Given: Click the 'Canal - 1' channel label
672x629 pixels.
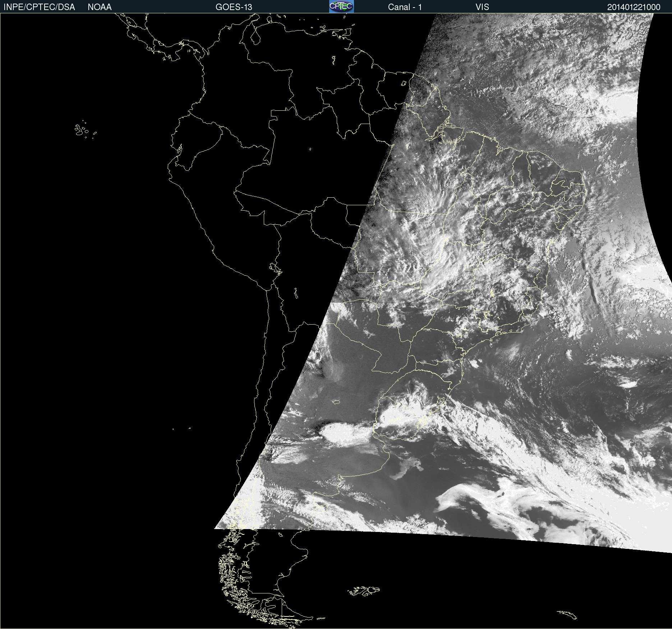Looking at the screenshot, I should tap(405, 7).
